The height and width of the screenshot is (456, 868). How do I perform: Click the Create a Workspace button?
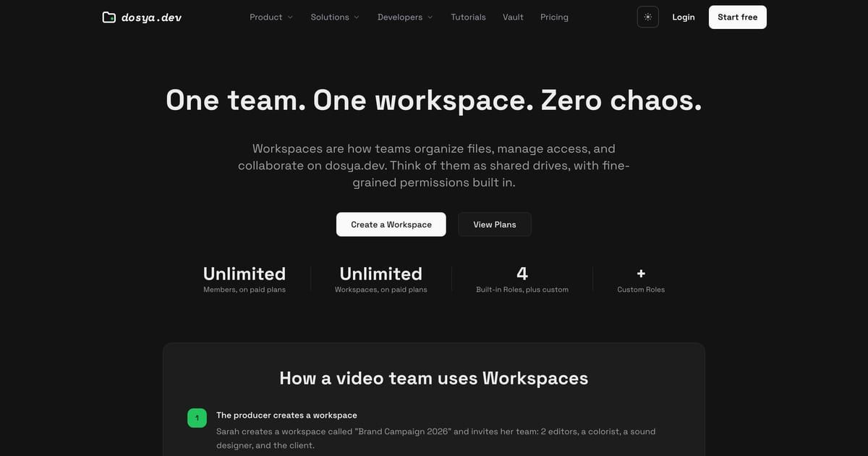pos(391,224)
